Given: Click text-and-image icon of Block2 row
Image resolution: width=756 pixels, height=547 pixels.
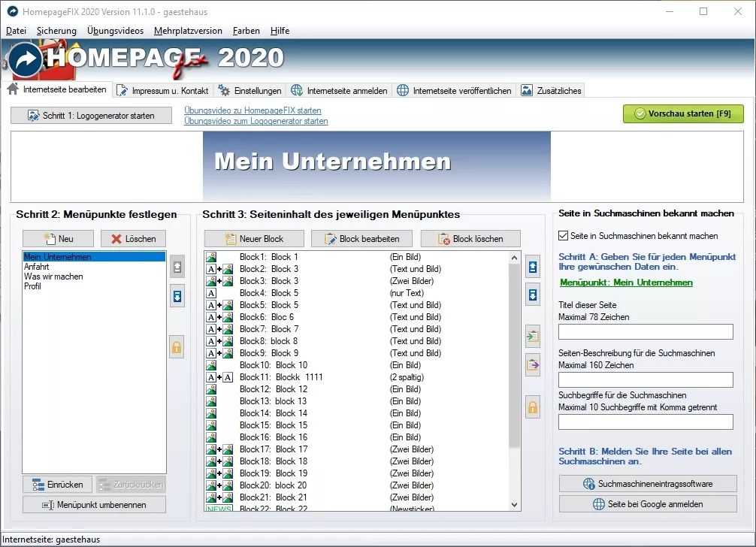Looking at the screenshot, I should [x=219, y=269].
